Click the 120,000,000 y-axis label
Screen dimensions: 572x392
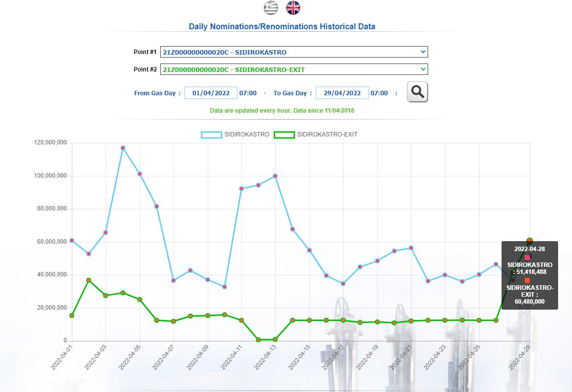(50, 142)
